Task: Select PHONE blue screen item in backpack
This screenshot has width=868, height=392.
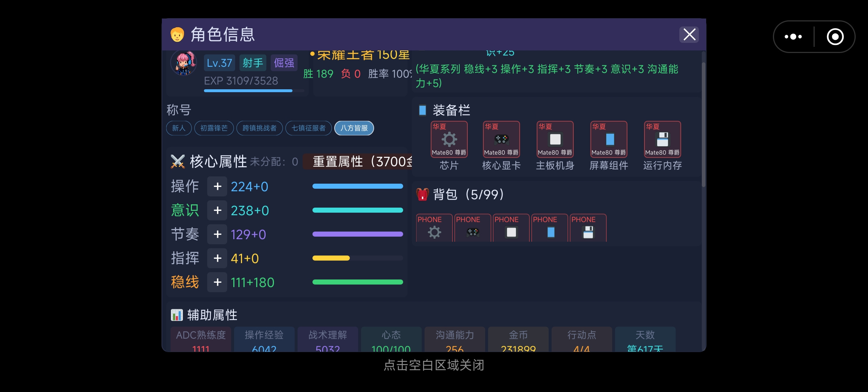Action: (550, 228)
